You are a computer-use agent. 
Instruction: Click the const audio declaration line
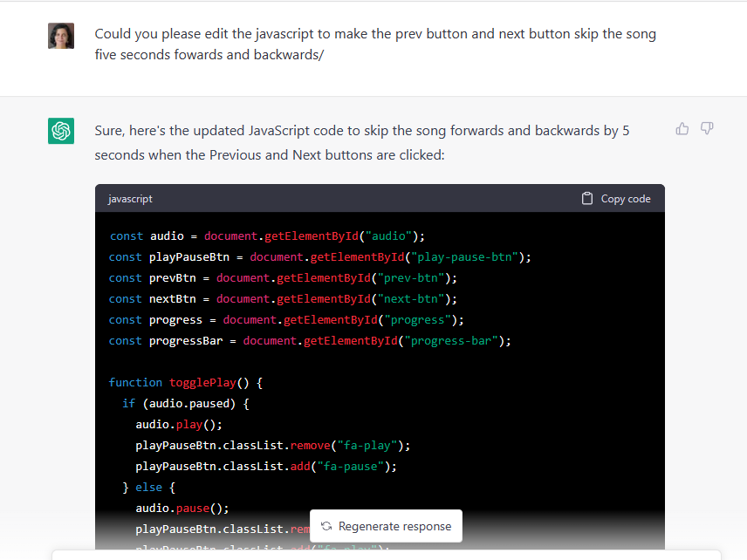pyautogui.click(x=266, y=236)
